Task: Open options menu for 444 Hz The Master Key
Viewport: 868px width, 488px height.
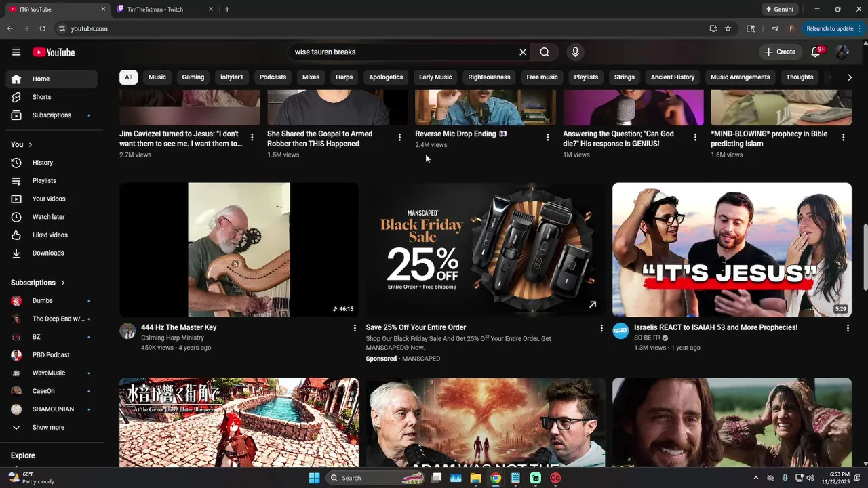Action: pos(355,328)
